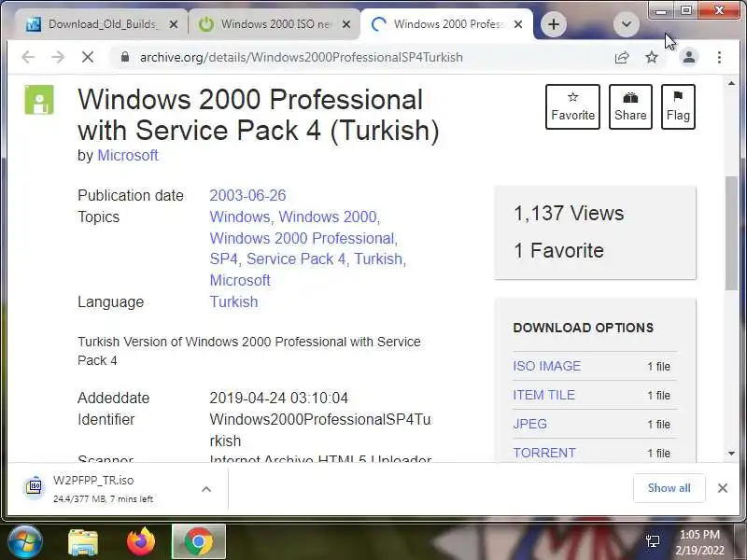Open the network tray icon
The width and height of the screenshot is (747, 560).
coord(653,540)
